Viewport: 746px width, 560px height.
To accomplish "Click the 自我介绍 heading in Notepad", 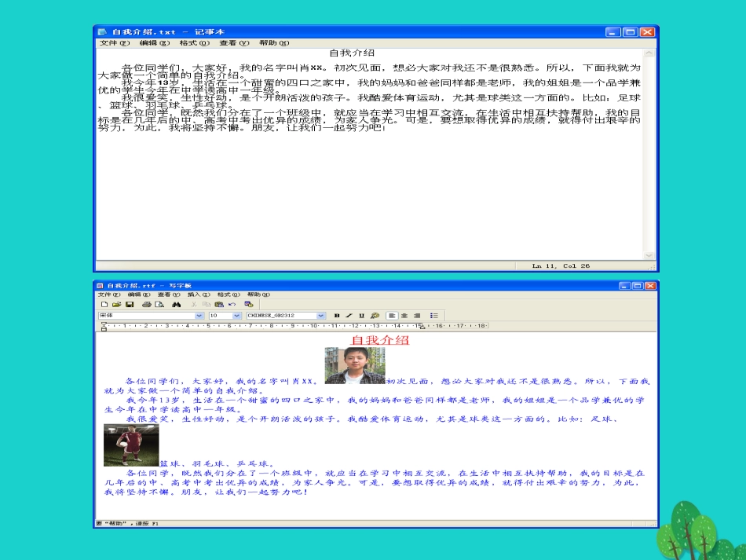I will point(352,53).
